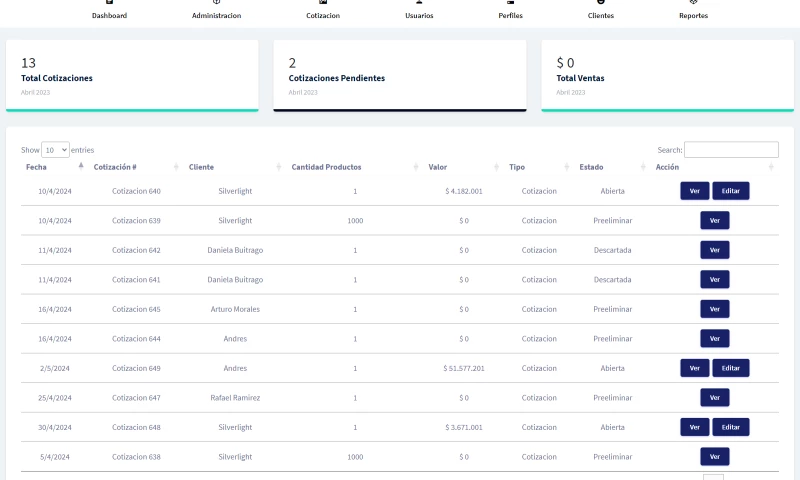Image resolution: width=800 pixels, height=480 pixels.
Task: Open the Show entries dropdown
Action: 55,149
